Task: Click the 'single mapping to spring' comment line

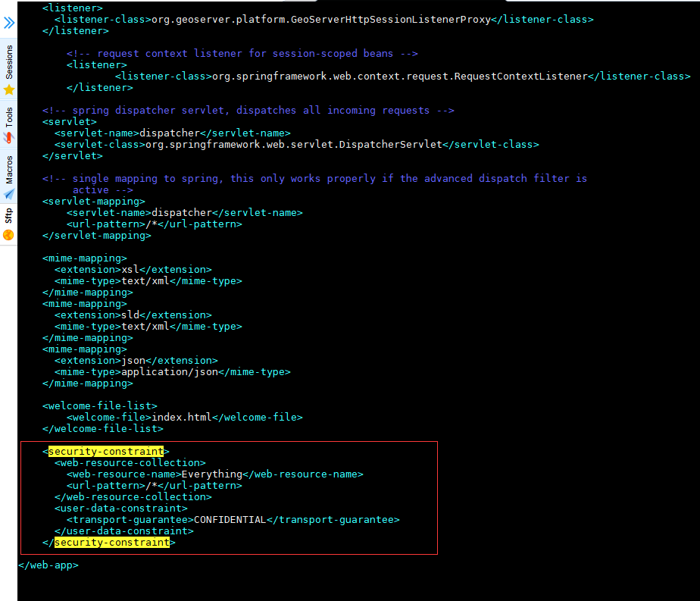Action: coord(314,179)
